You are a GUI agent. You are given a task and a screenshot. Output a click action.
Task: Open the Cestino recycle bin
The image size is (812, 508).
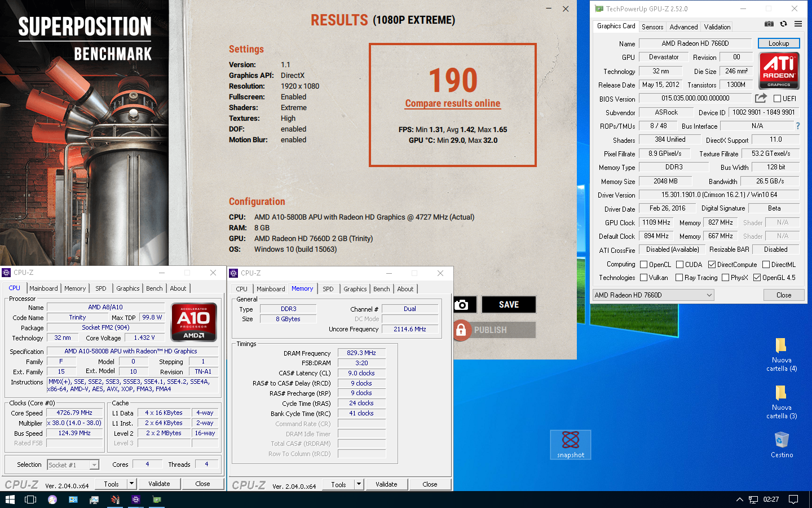(x=782, y=445)
